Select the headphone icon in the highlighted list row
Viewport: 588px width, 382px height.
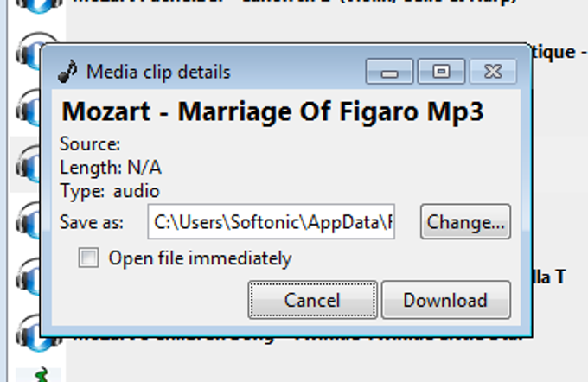[x=28, y=164]
